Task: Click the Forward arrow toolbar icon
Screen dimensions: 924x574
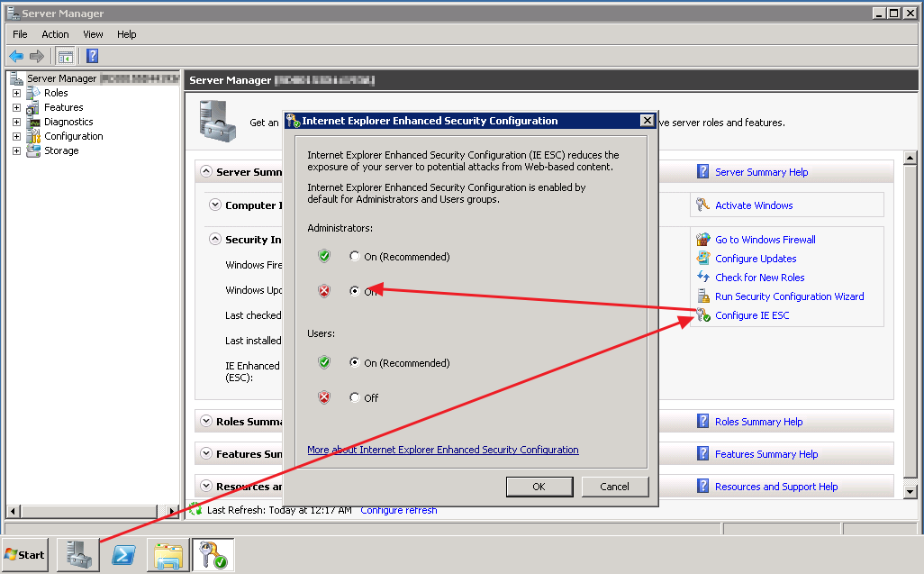Action: (x=37, y=56)
